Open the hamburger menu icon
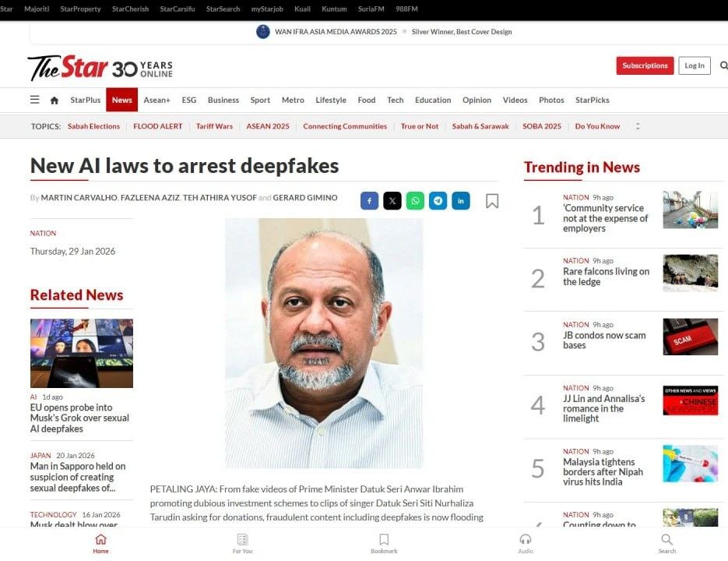 (x=35, y=100)
